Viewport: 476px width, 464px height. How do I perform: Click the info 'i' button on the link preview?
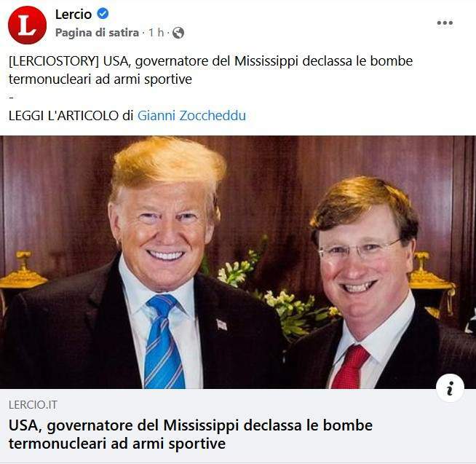coord(450,388)
